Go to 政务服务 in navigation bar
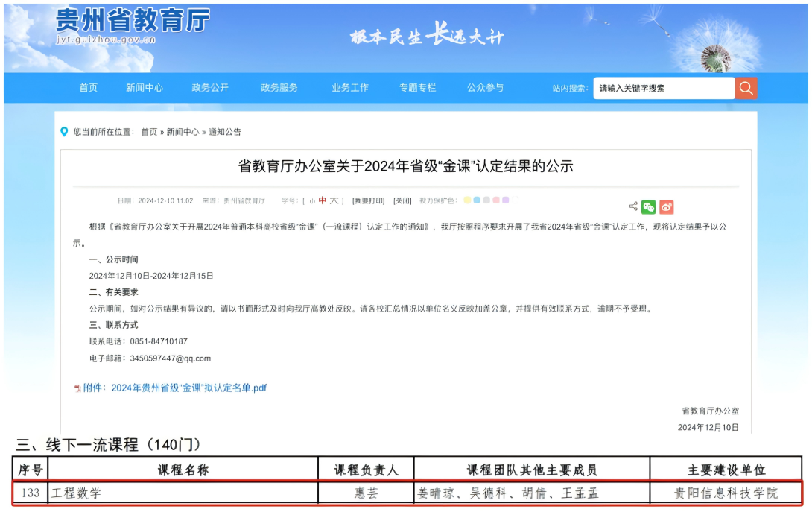 tap(279, 88)
